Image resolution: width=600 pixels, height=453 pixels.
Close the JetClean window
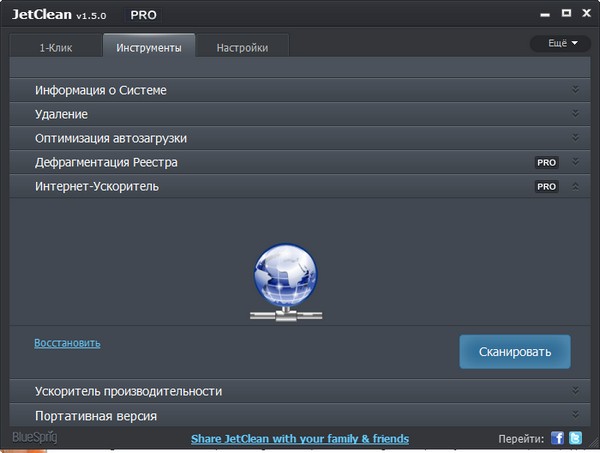click(586, 13)
